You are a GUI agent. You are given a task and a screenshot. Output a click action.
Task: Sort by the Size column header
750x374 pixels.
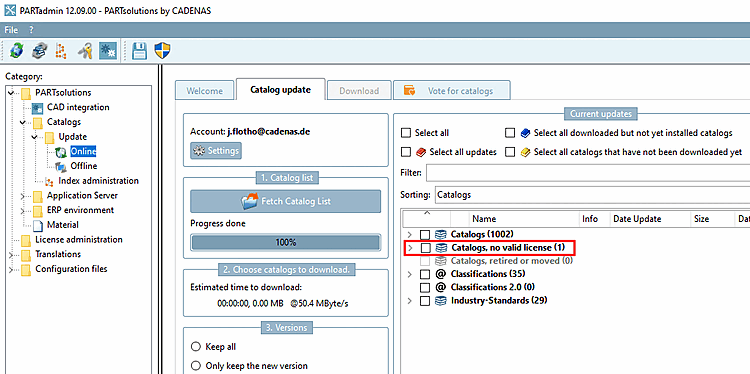(712, 219)
